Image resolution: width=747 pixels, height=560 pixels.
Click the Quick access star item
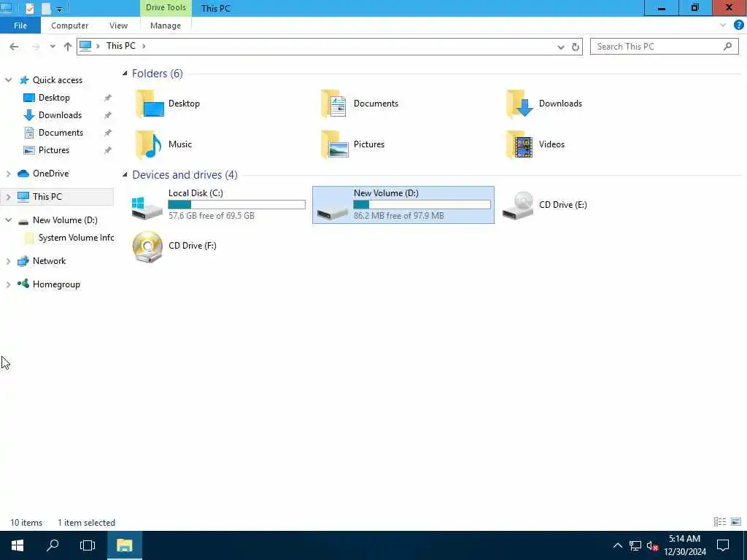click(x=57, y=80)
